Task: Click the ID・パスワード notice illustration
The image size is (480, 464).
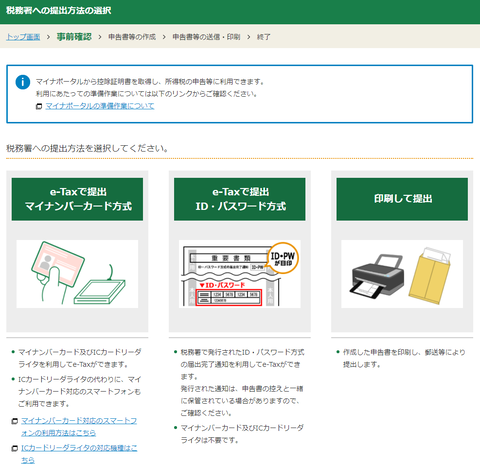Action: click(x=240, y=274)
